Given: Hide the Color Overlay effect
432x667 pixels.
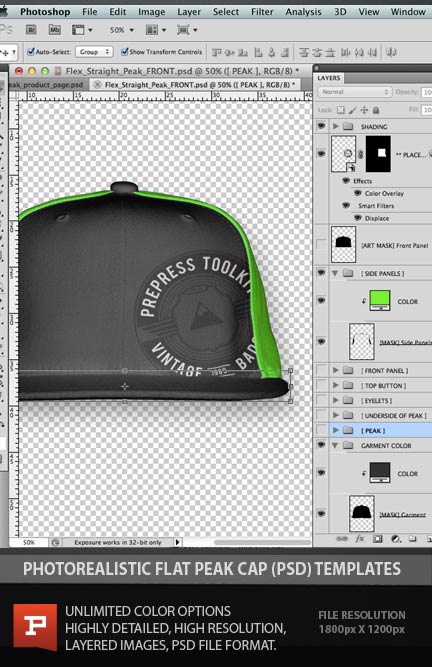Looking at the screenshot, I should click(x=358, y=193).
